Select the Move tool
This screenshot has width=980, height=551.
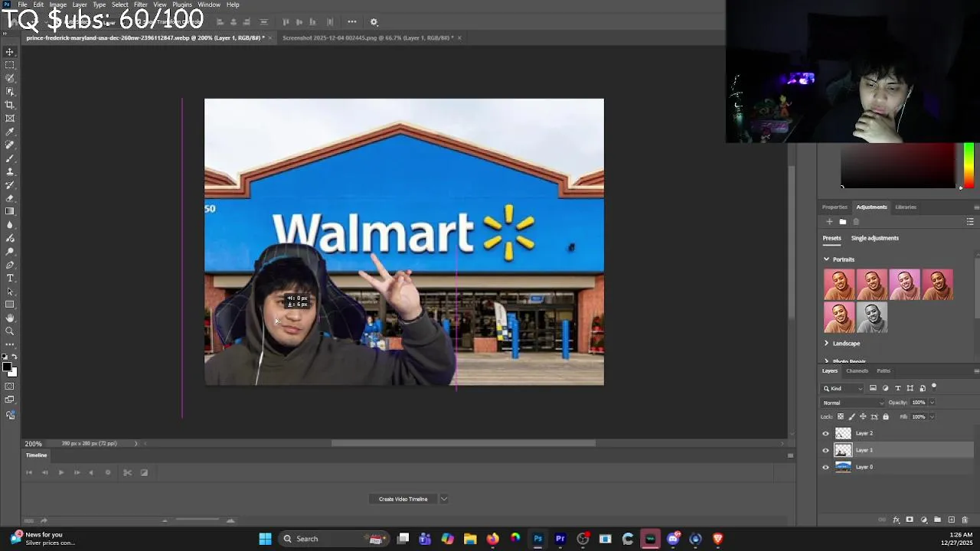click(x=10, y=52)
